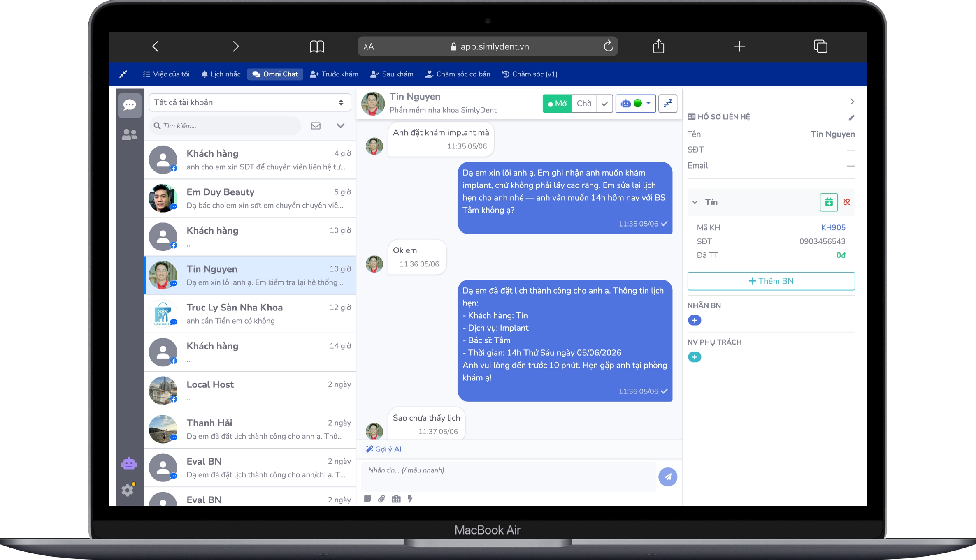
Task: Click the Thêm BN button
Action: click(x=771, y=281)
